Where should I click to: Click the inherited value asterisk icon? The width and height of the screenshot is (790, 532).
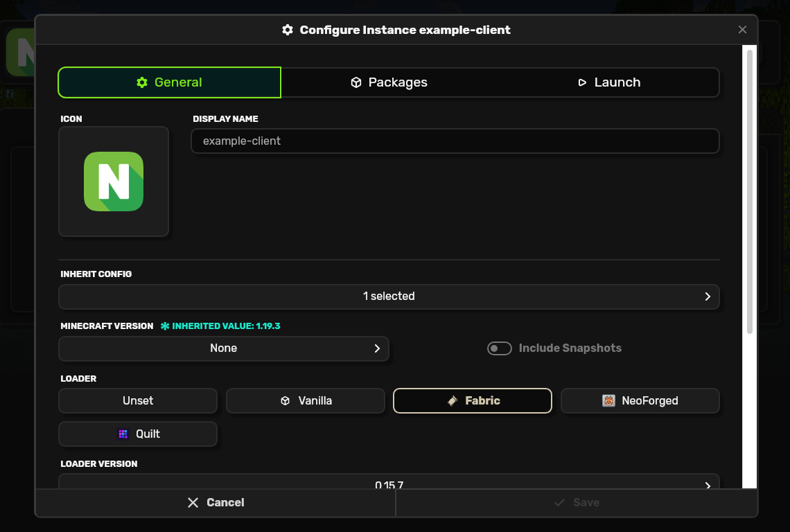165,326
